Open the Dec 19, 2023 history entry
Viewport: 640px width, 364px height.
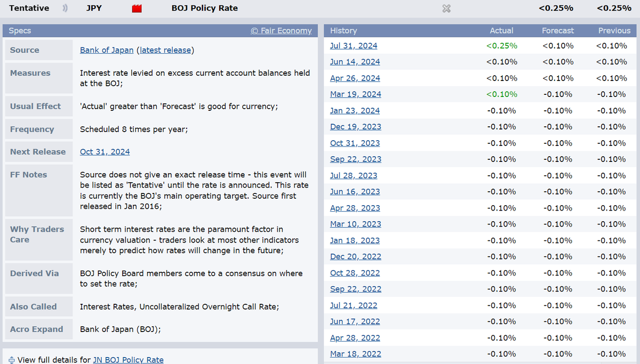pyautogui.click(x=356, y=127)
